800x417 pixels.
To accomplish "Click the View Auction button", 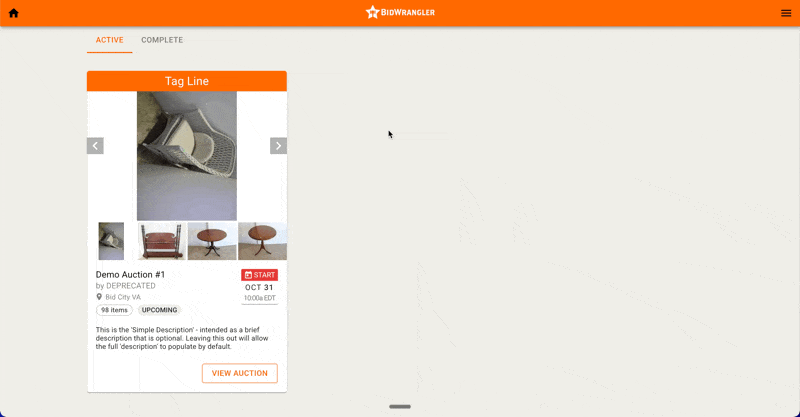I will [x=240, y=373].
